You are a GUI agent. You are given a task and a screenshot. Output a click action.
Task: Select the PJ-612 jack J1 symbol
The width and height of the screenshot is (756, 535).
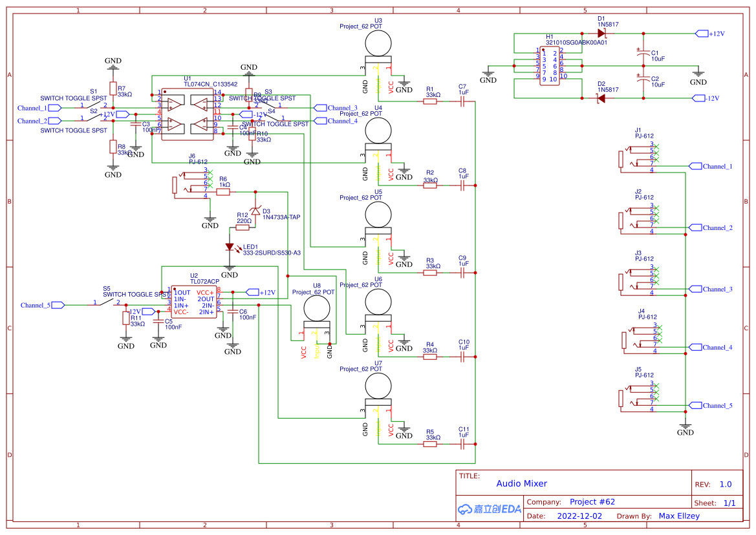[637, 158]
